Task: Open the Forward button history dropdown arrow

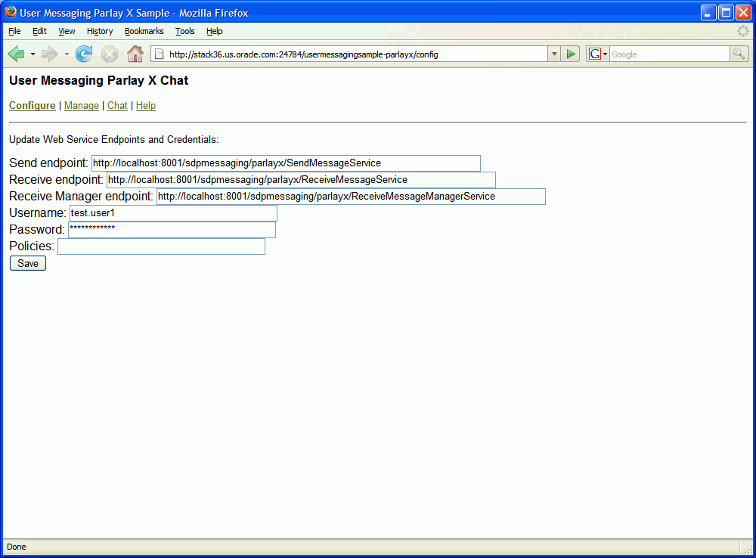Action: pyautogui.click(x=67, y=54)
